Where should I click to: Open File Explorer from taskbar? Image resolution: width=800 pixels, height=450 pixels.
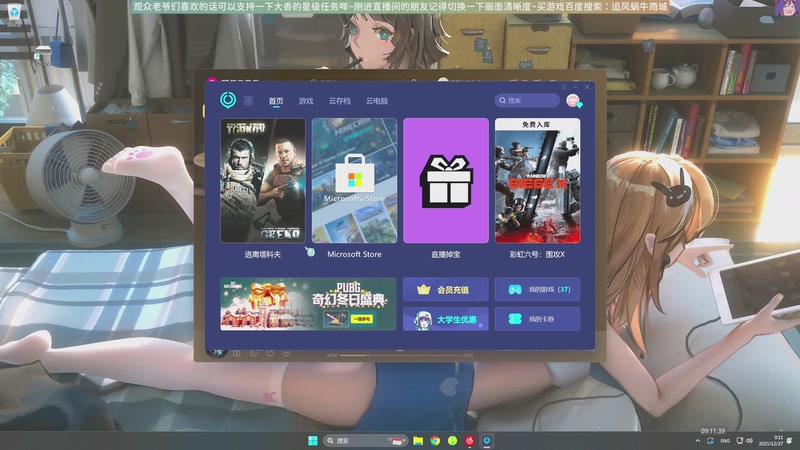click(x=418, y=440)
